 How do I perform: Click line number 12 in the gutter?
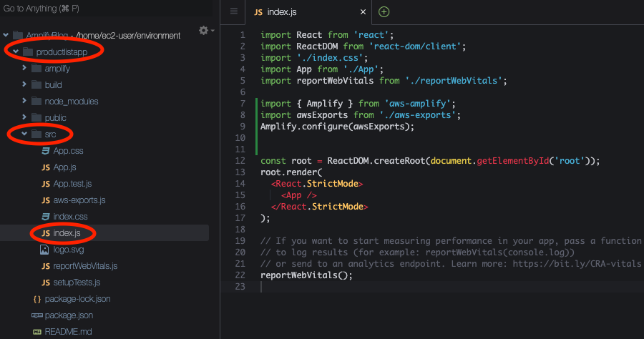[x=240, y=160]
